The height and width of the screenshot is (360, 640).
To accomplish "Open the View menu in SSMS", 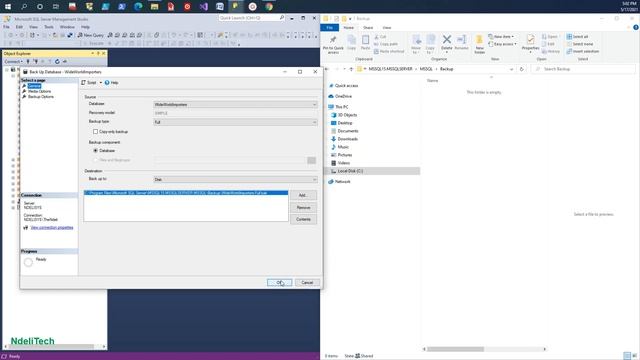I will point(33,27).
